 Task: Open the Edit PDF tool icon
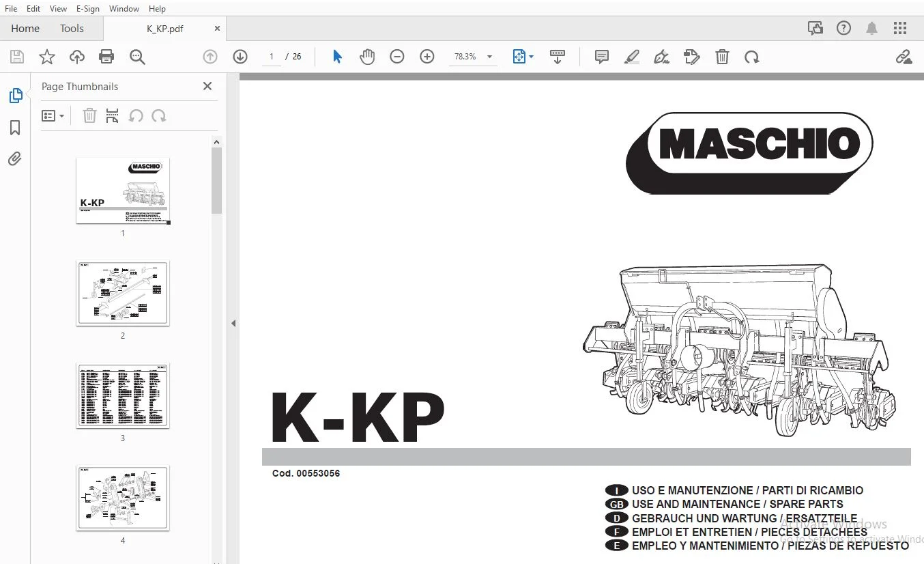[x=691, y=57]
